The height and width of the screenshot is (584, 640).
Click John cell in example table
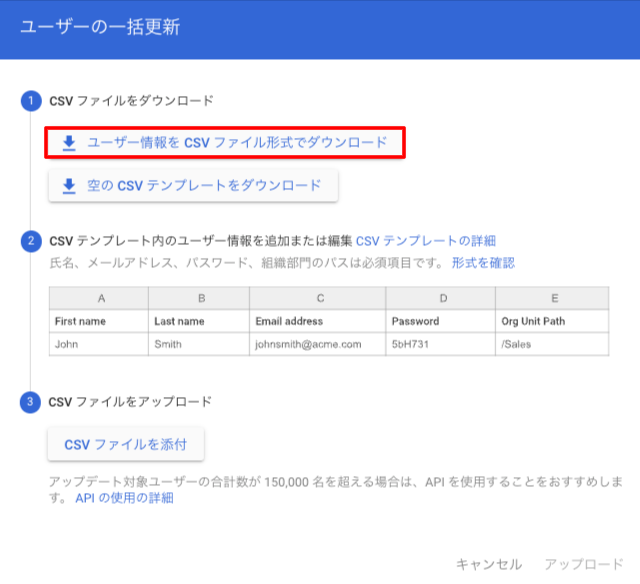[x=99, y=344]
